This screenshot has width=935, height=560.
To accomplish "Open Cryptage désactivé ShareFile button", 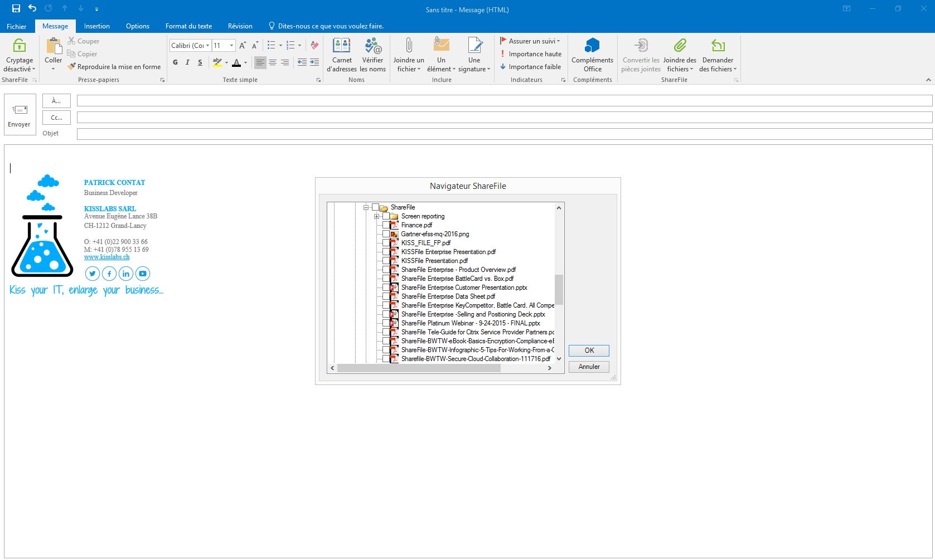I will tap(20, 55).
